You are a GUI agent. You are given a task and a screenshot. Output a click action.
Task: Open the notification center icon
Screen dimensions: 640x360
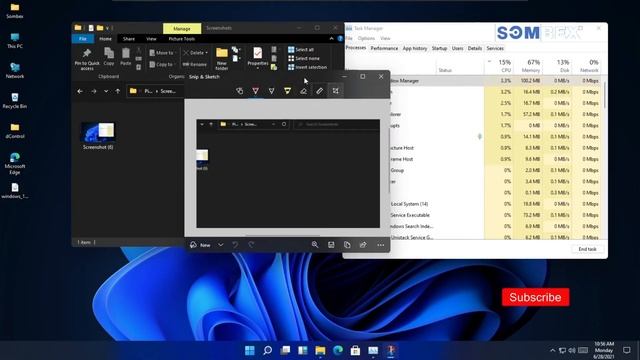[x=627, y=350]
